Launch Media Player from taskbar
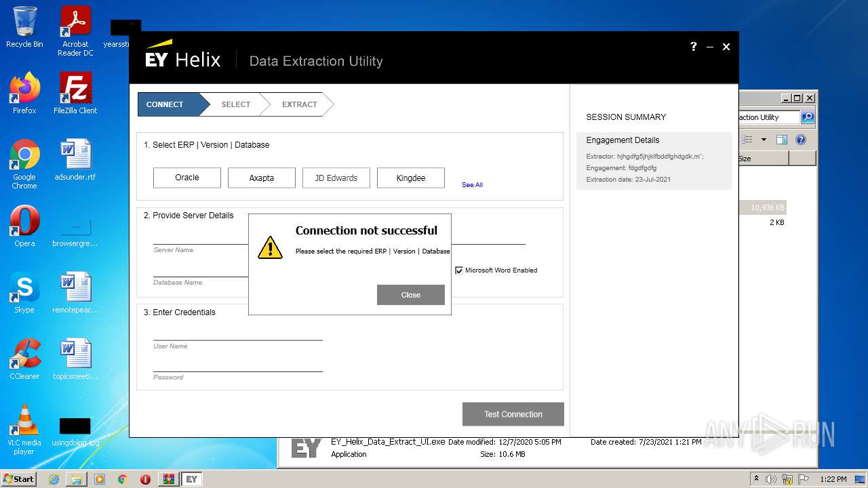 [100, 479]
